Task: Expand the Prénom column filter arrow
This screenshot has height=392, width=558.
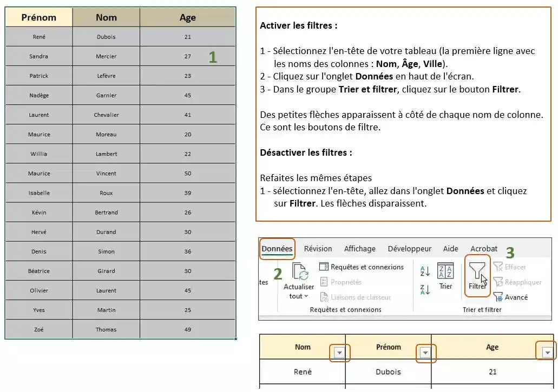Action: click(425, 353)
